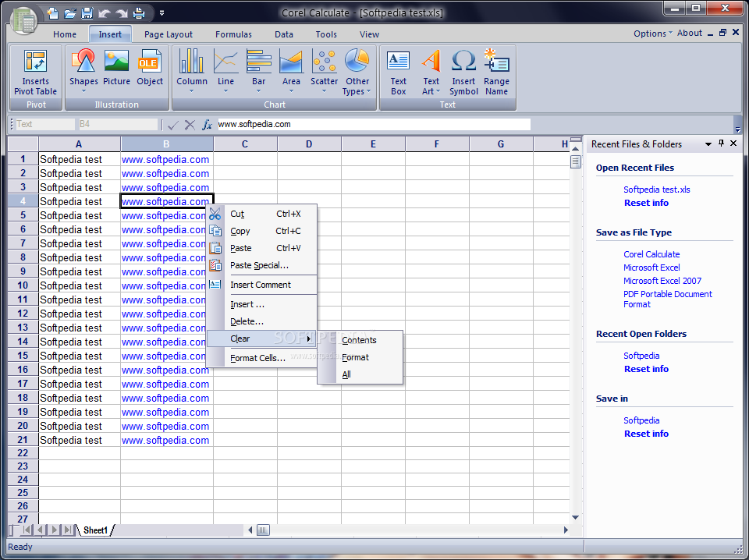Open Softpedia test.xls recent file link
Viewport: 749px width, 560px height.
pyautogui.click(x=656, y=190)
